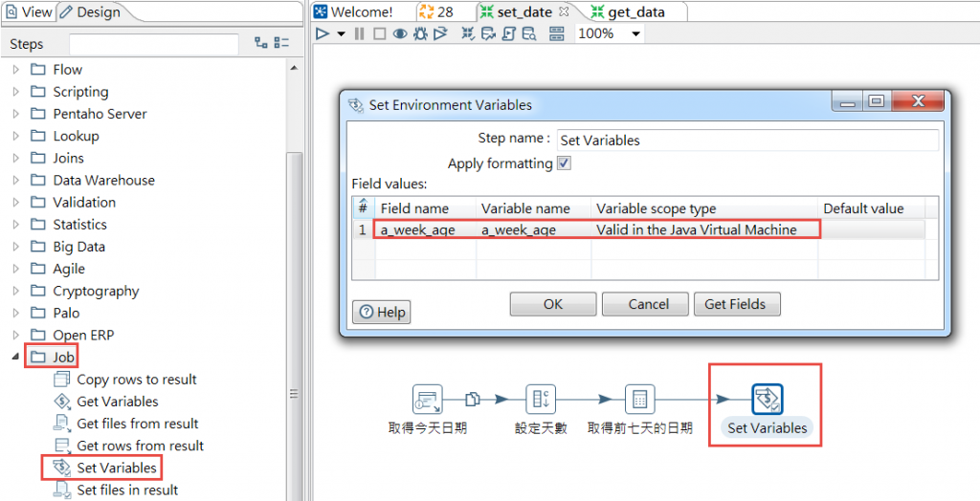Open the 100% zoom level dropdown

(636, 34)
